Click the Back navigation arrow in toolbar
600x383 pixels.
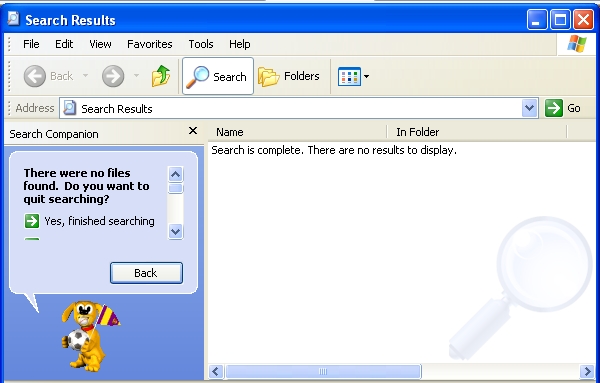(x=35, y=76)
